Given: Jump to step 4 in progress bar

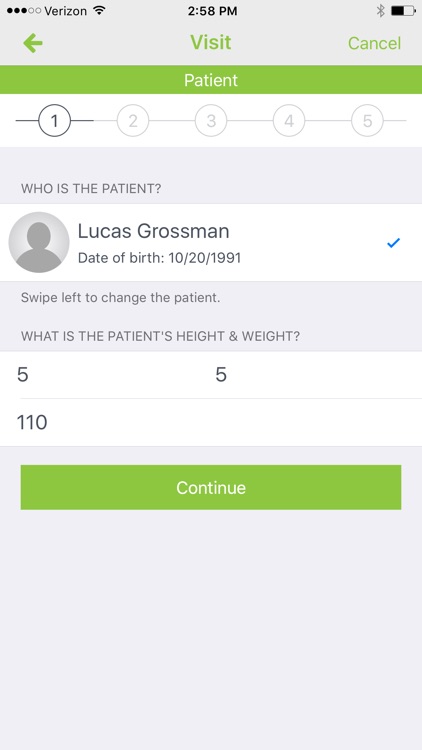Looking at the screenshot, I should pos(289,121).
